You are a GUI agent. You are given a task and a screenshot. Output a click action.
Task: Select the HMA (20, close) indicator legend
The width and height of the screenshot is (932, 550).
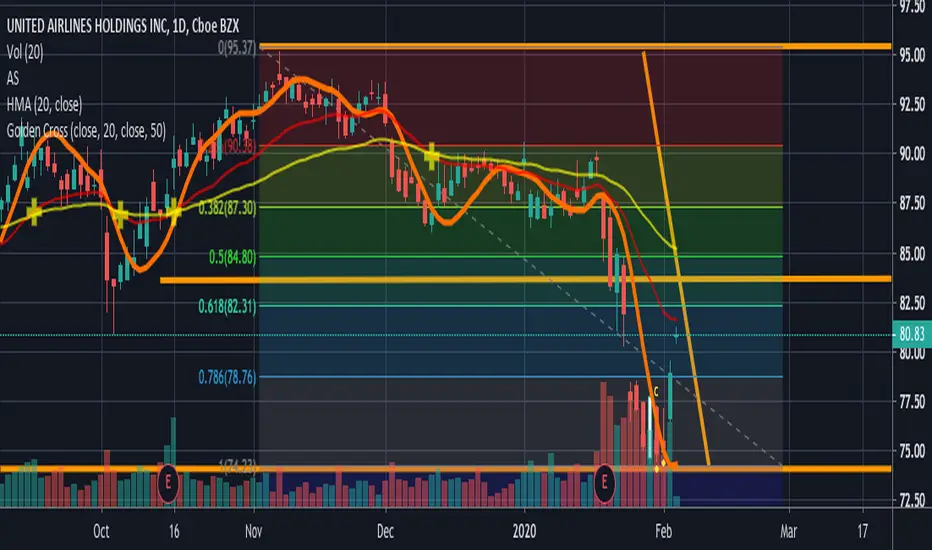[x=45, y=105]
